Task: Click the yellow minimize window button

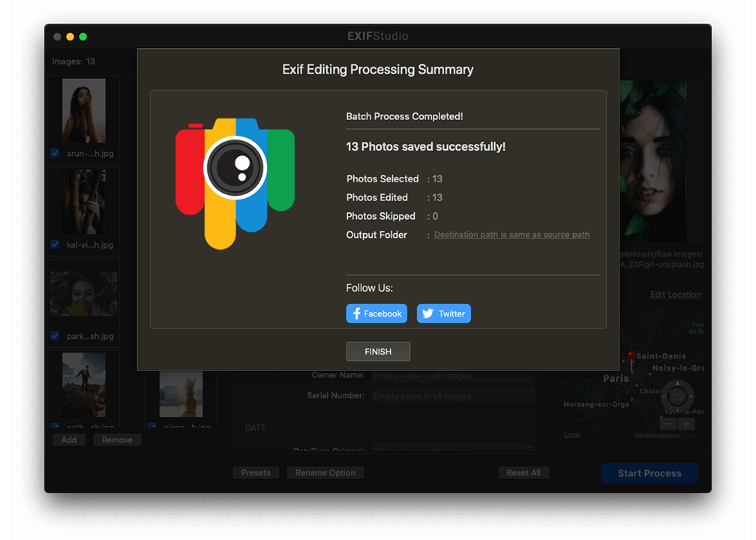Action: click(70, 37)
